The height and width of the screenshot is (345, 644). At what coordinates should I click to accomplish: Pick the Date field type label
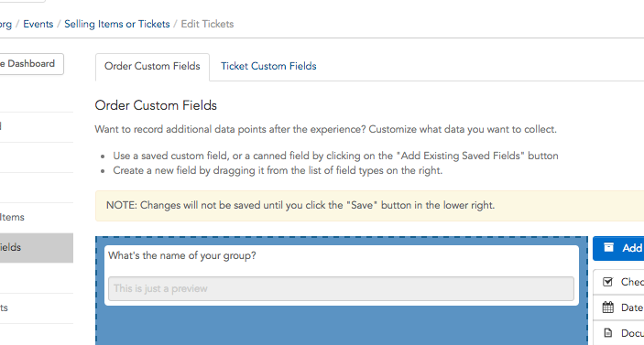tap(632, 307)
